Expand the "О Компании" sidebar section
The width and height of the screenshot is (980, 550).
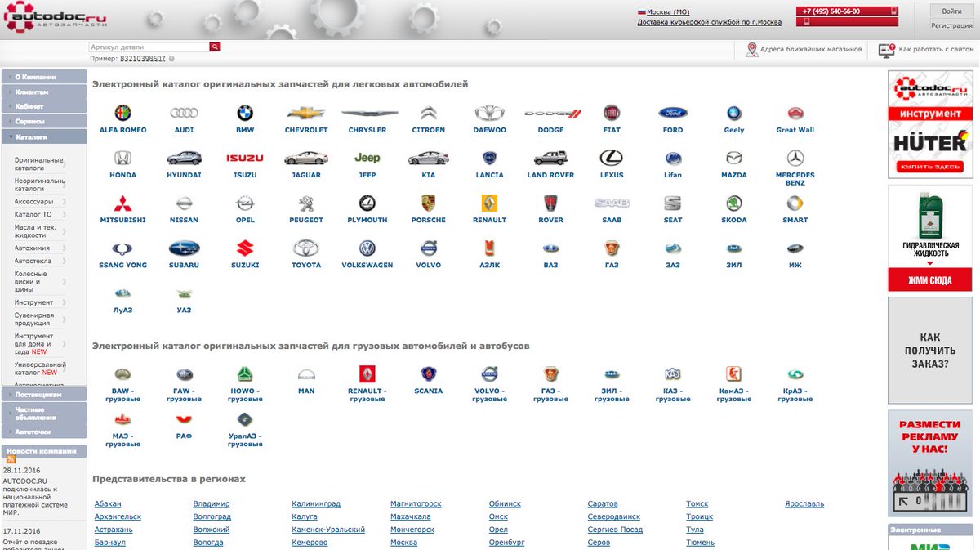[44, 77]
